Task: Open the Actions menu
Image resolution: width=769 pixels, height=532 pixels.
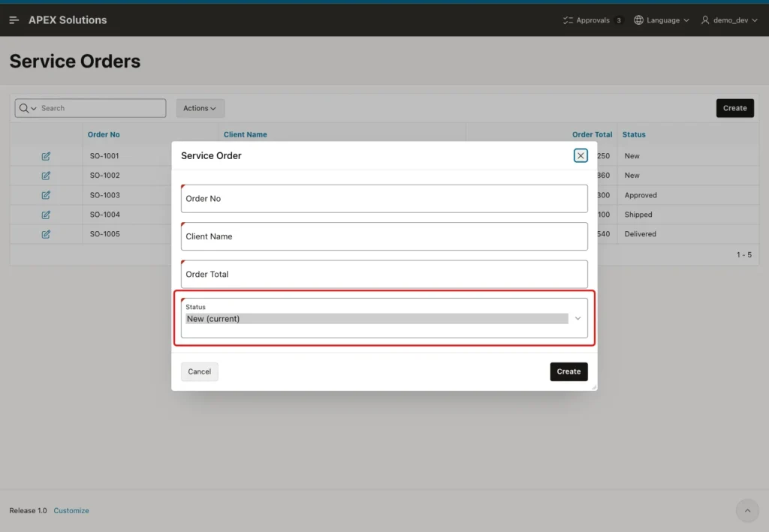Action: [x=200, y=108]
